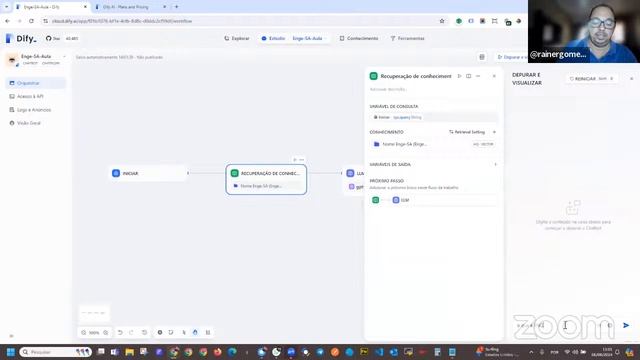The image size is (640, 360).
Task: Click the Dify logo
Action: pos(21,38)
